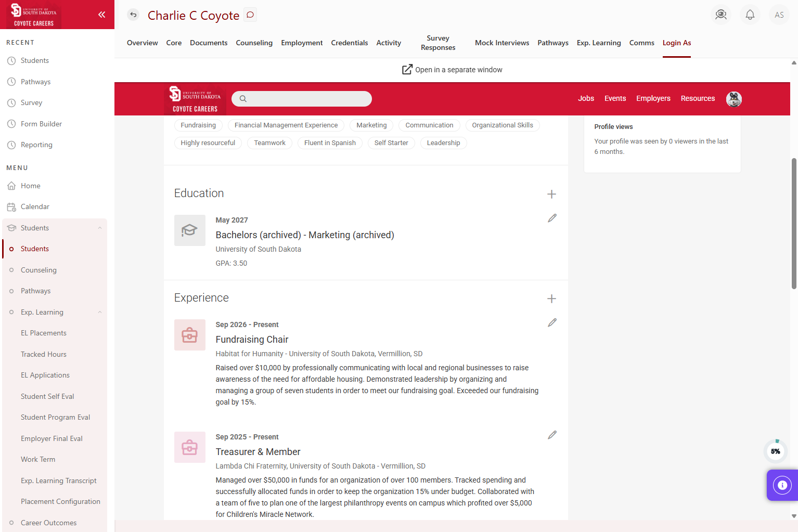Click the Calendar icon in sidebar
Image resolution: width=798 pixels, height=532 pixels.
[11, 207]
